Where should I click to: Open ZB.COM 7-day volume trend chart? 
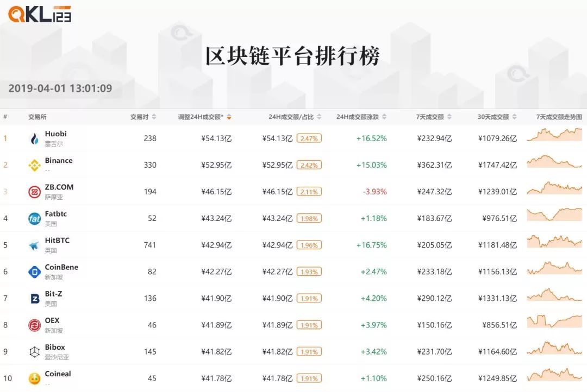click(x=554, y=188)
